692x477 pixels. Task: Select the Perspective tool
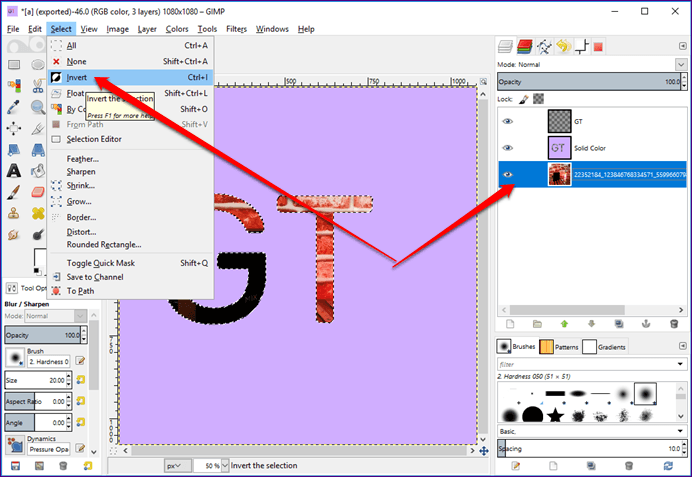[38, 150]
